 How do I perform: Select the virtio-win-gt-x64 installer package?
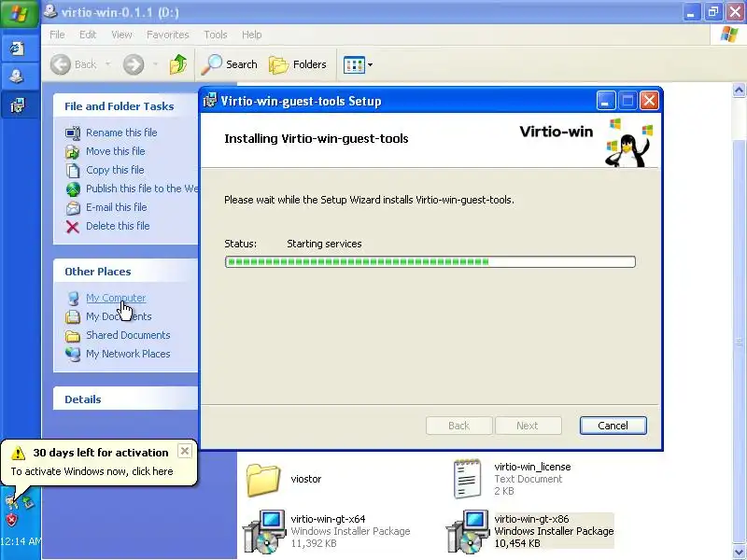click(327, 531)
